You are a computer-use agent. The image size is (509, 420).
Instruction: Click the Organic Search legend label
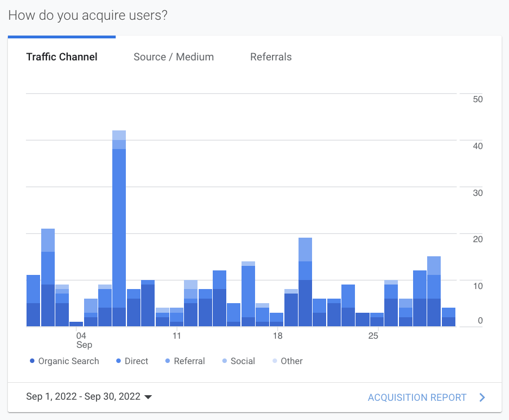pyautogui.click(x=68, y=361)
